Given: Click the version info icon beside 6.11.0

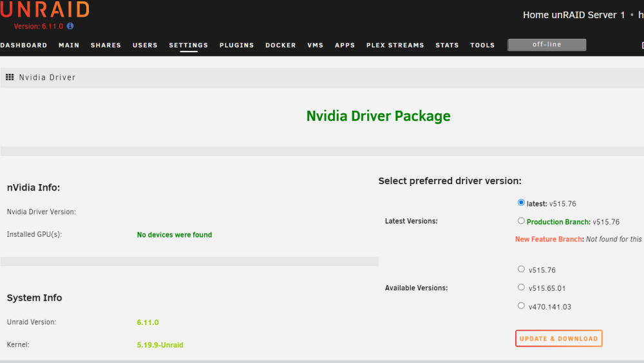Looking at the screenshot, I should [70, 26].
